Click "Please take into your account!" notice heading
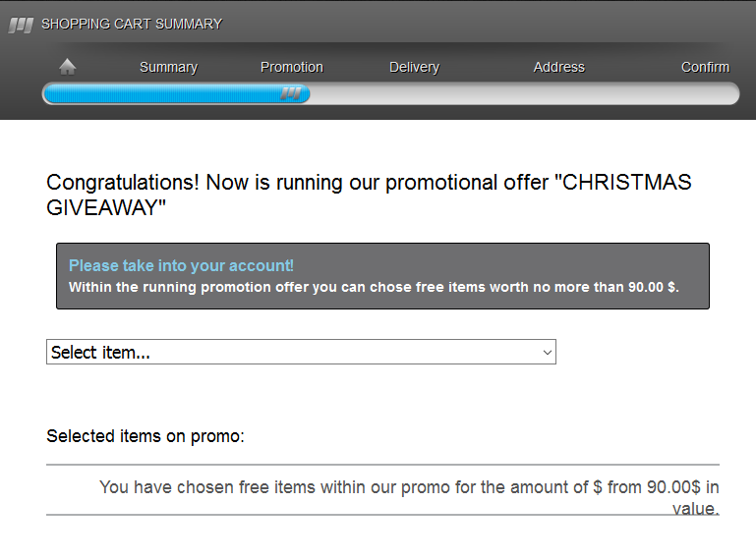 (x=181, y=265)
